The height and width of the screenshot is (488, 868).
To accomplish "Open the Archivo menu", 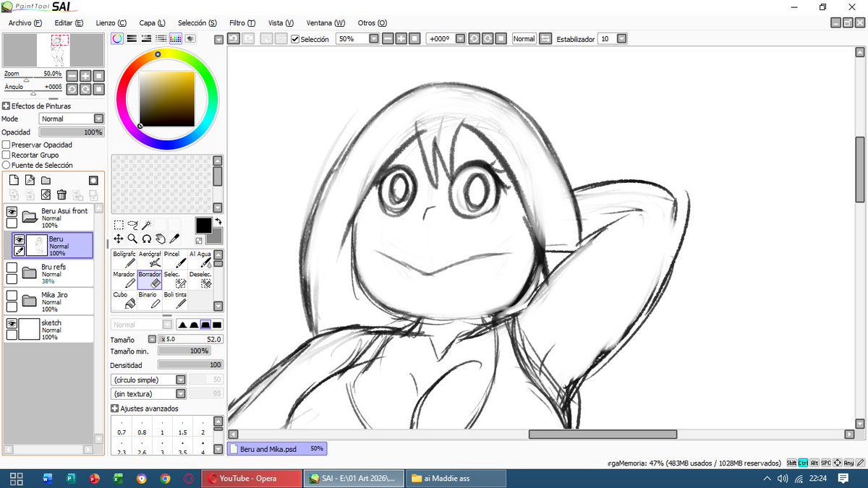I will pyautogui.click(x=25, y=22).
